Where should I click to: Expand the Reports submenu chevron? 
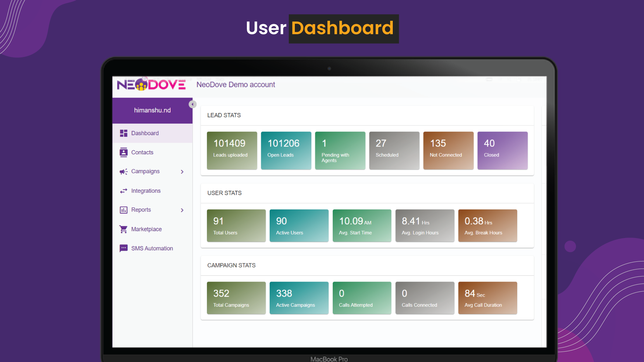pos(182,210)
